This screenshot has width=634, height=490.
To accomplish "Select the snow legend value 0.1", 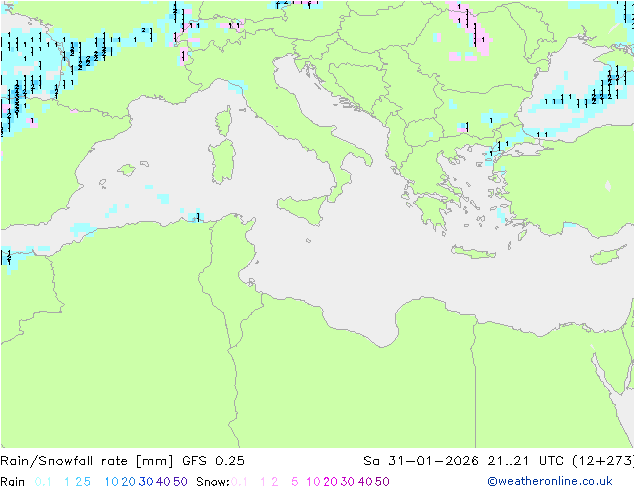I will [x=239, y=482].
